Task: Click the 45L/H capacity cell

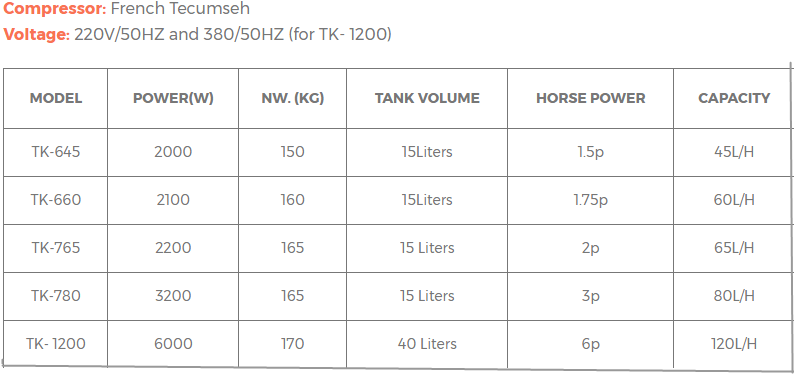Action: click(x=733, y=152)
